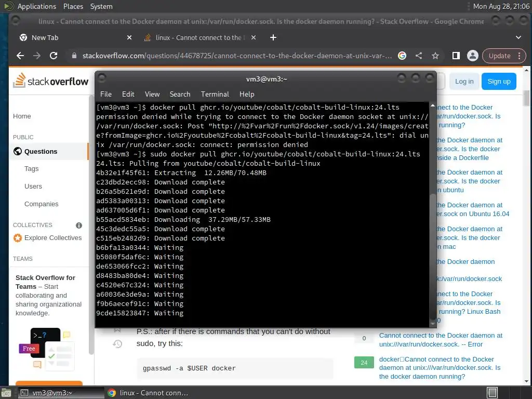Open terminal Help menu
Screen dimensions: 532x399
coord(247,94)
